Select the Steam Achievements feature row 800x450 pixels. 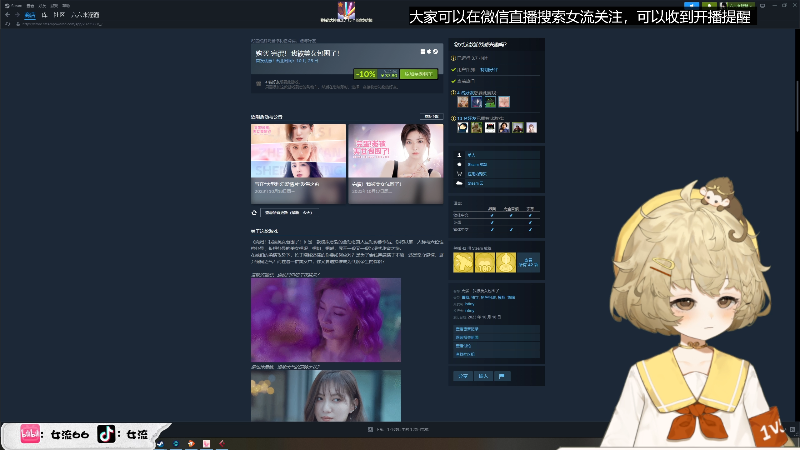(496, 164)
